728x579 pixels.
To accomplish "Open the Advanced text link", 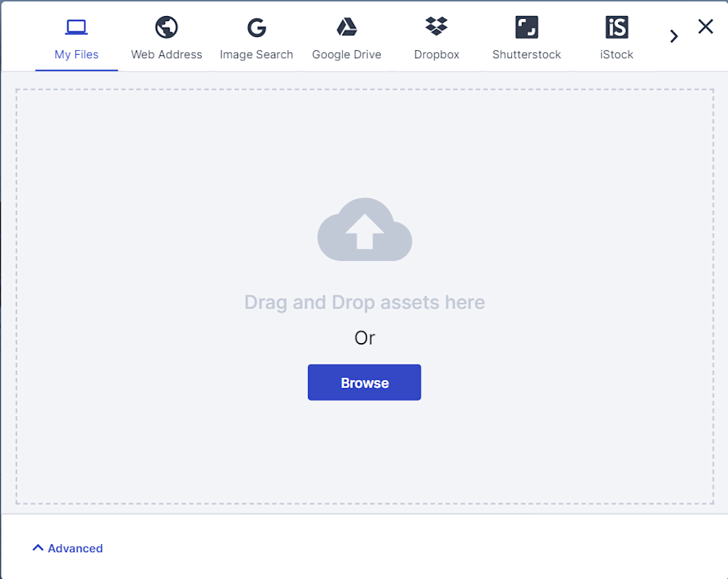I will coord(75,548).
